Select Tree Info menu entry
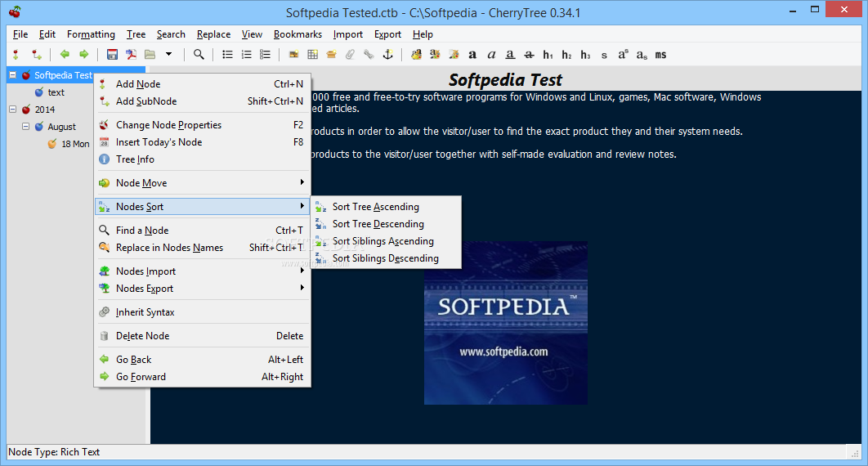This screenshot has height=466, width=868. point(203,159)
